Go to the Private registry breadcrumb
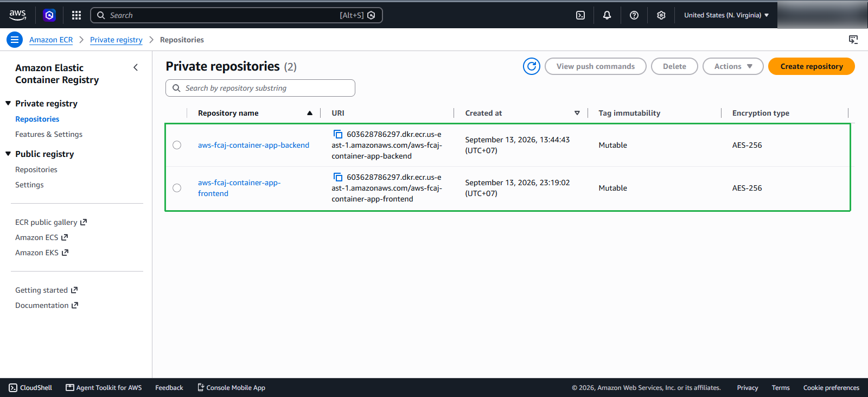Image resolution: width=868 pixels, height=397 pixels. pos(116,40)
